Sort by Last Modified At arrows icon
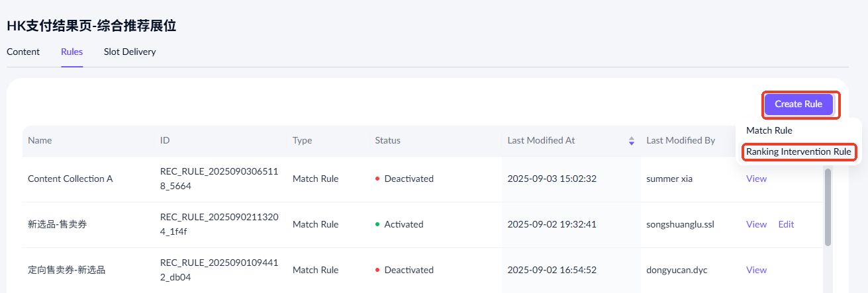The height and width of the screenshot is (293, 868). 632,141
